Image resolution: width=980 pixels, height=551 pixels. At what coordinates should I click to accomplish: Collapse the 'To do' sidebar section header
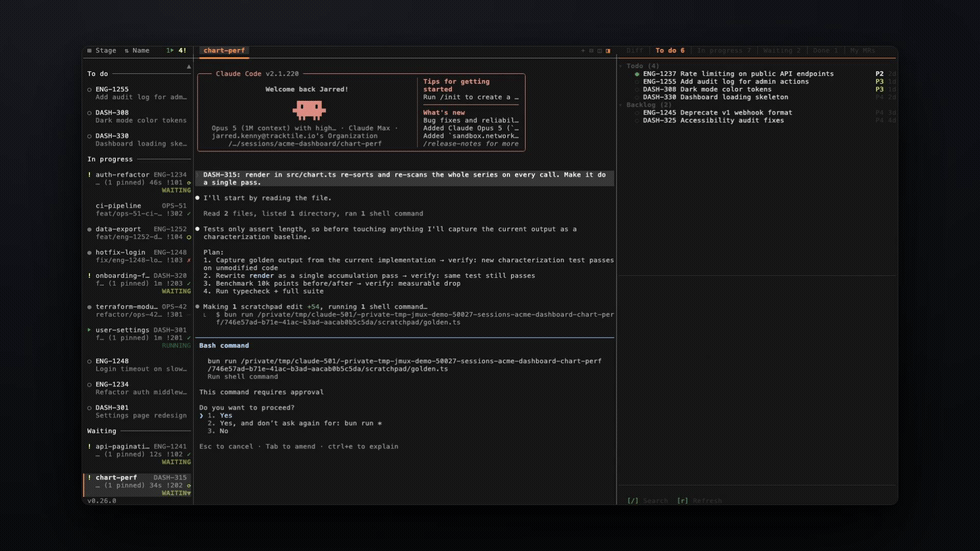(x=139, y=74)
